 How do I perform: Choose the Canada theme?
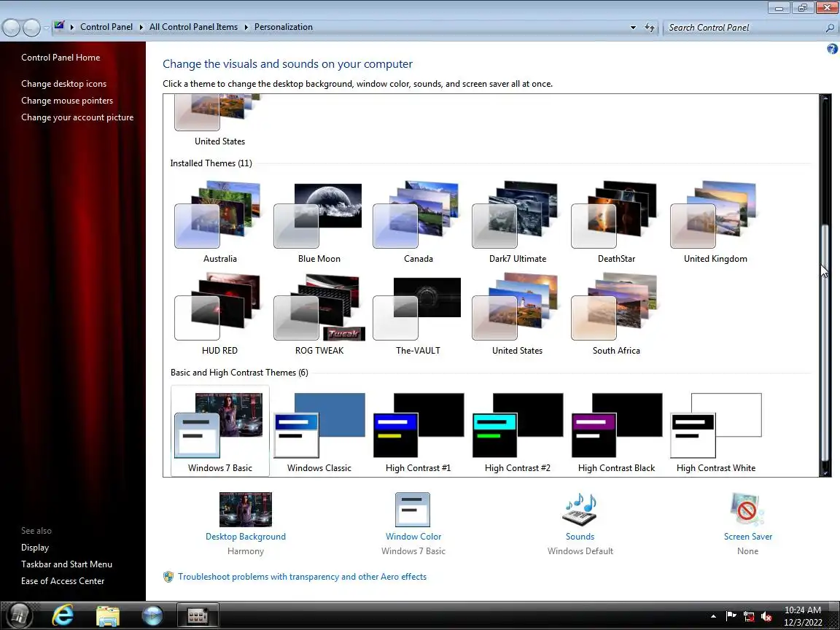coord(418,222)
